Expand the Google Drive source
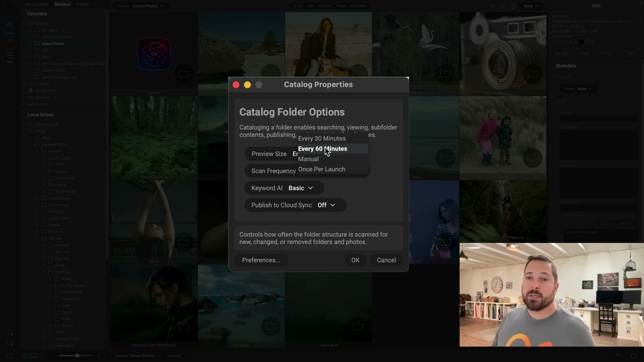This screenshot has width=644, height=362. [24, 90]
